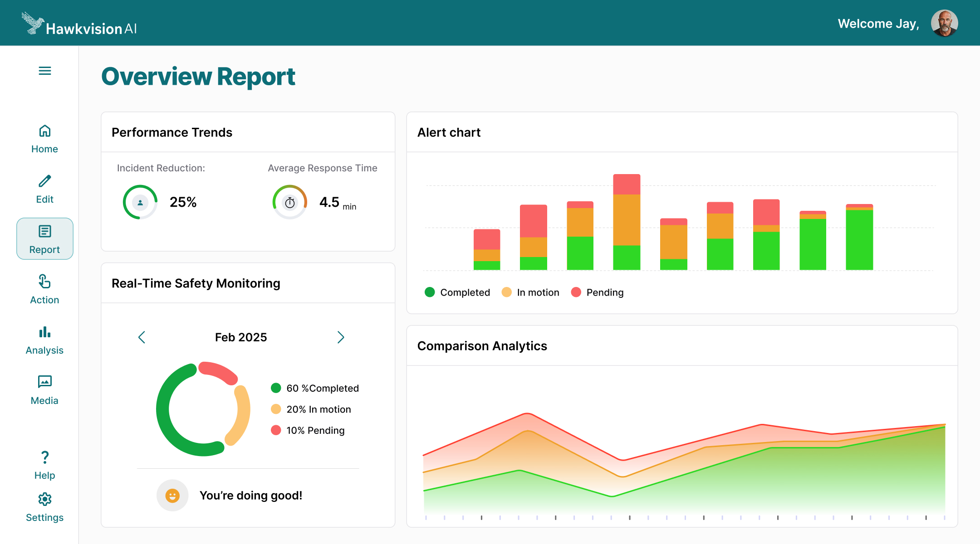The height and width of the screenshot is (544, 980).
Task: Click the Help question mark icon
Action: 44,457
